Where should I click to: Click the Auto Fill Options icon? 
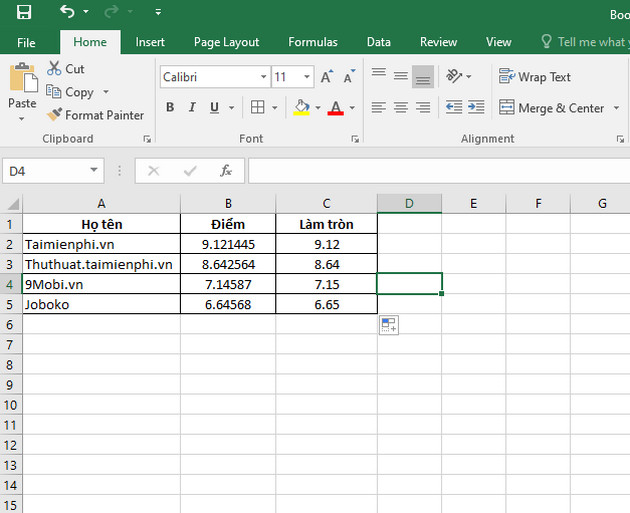pos(389,325)
